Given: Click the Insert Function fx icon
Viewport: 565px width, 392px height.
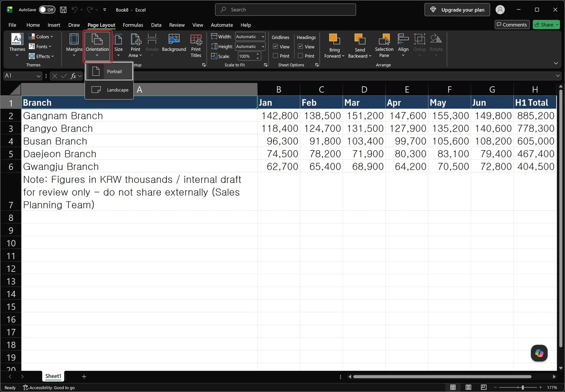Looking at the screenshot, I should pyautogui.click(x=73, y=76).
